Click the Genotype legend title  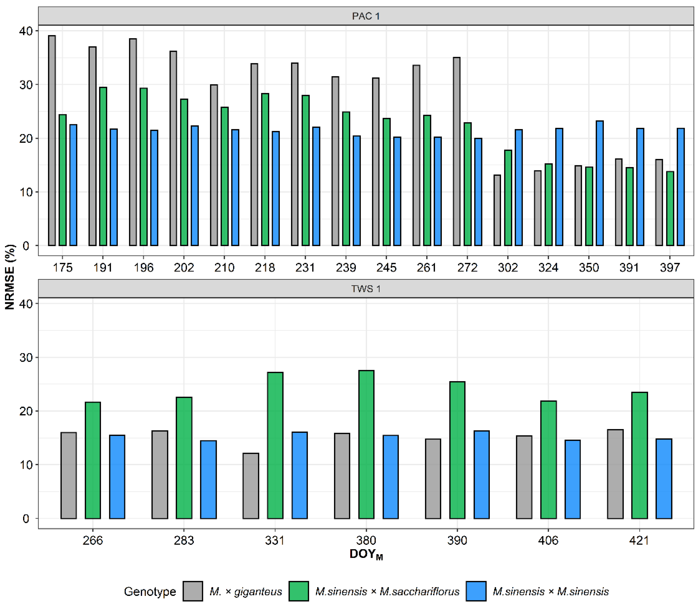click(x=150, y=591)
